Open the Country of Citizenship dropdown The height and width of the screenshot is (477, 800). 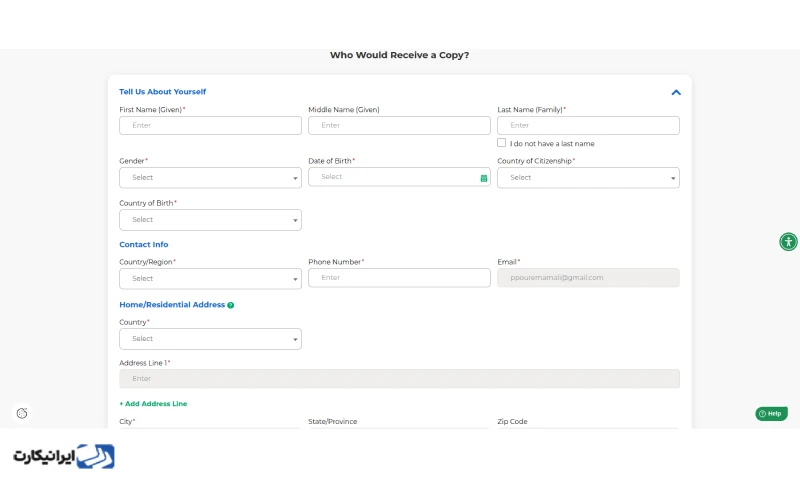588,178
